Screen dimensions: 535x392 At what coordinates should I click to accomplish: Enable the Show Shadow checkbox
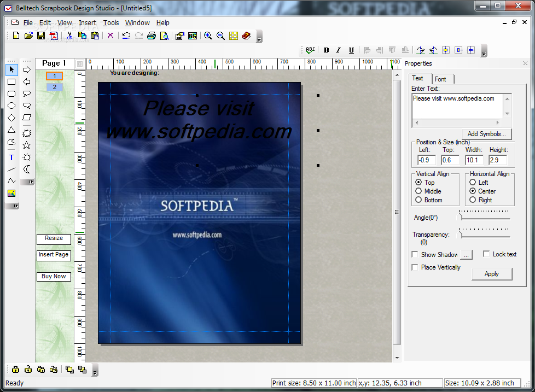(x=415, y=254)
